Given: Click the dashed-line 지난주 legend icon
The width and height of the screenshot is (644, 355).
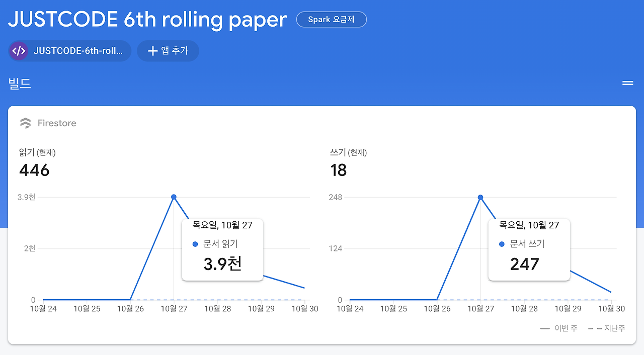Looking at the screenshot, I should [x=595, y=328].
